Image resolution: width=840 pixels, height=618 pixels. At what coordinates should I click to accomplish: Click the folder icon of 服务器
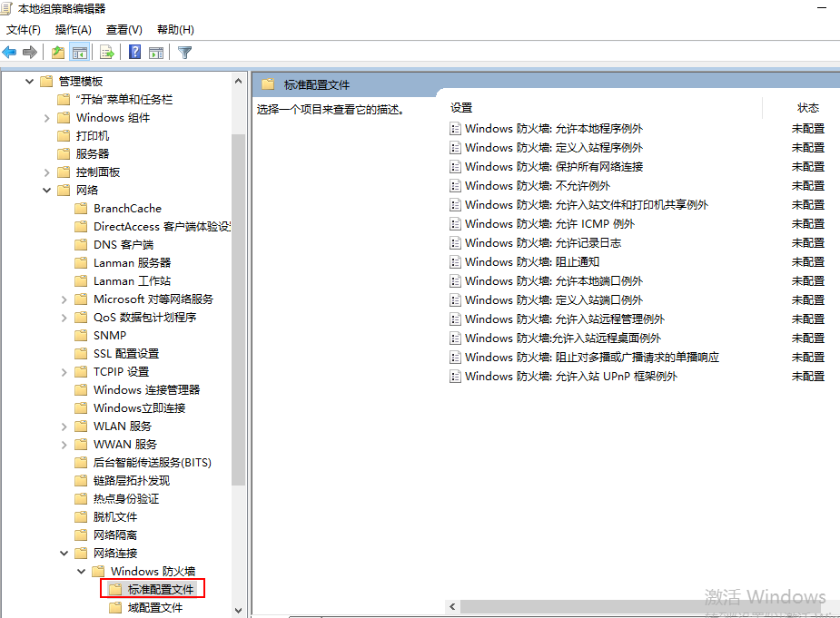(x=64, y=153)
